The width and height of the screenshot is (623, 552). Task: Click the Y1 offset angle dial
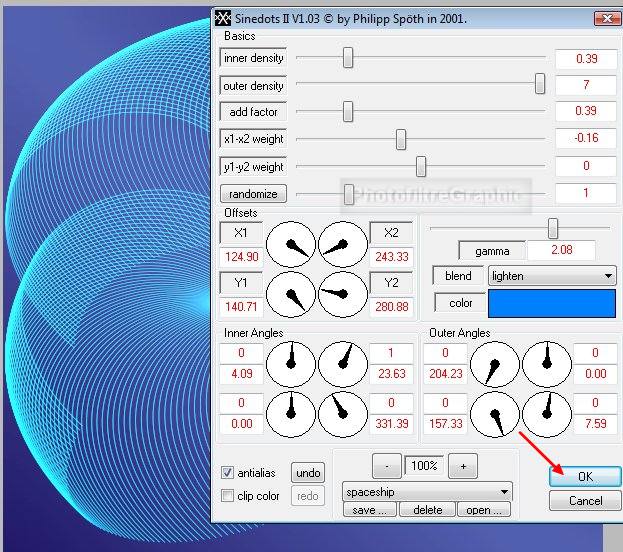[x=293, y=295]
